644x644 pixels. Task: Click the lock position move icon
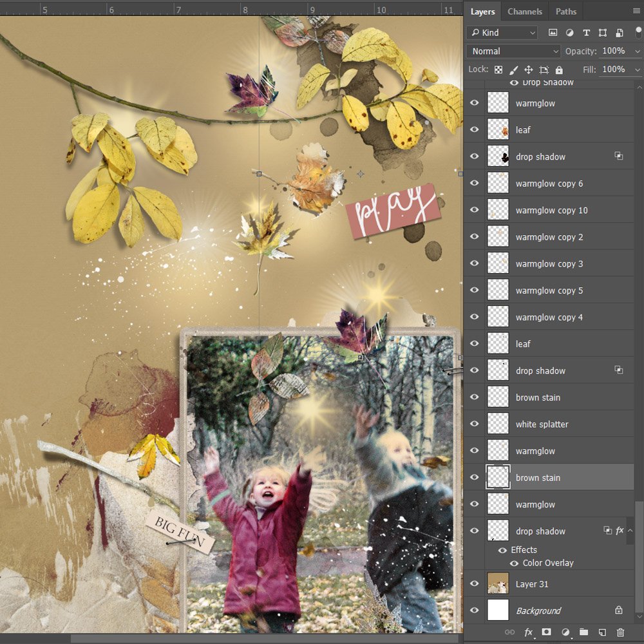(x=528, y=70)
